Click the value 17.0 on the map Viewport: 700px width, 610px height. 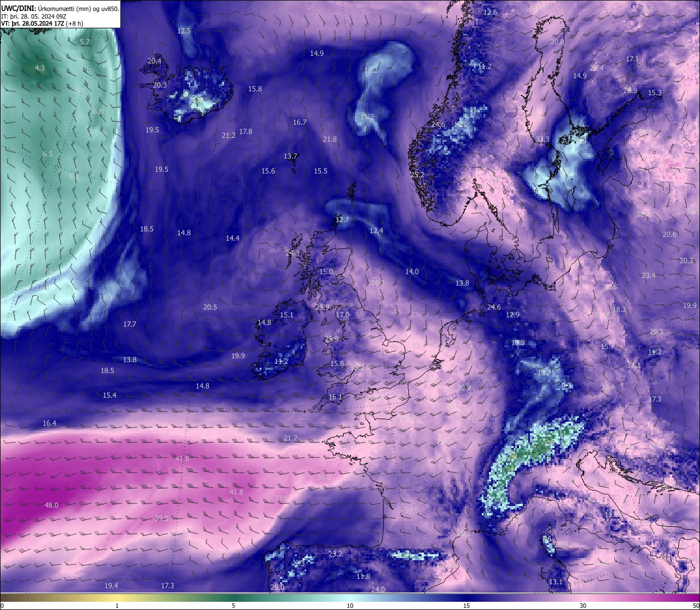coord(342,315)
